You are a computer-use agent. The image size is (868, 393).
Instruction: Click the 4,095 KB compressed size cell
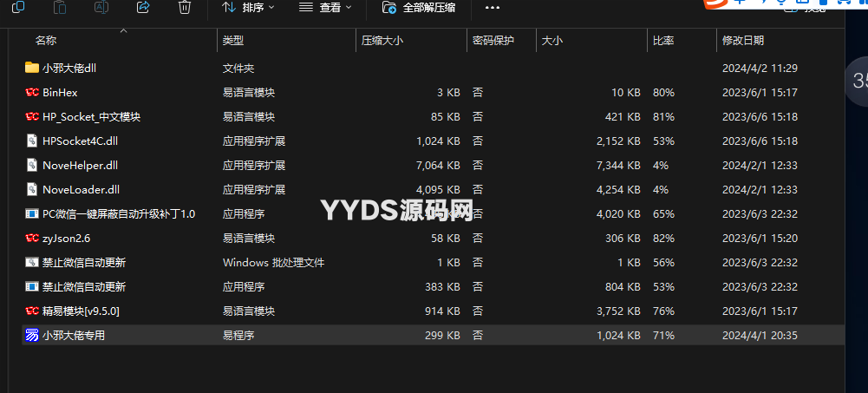tap(438, 190)
